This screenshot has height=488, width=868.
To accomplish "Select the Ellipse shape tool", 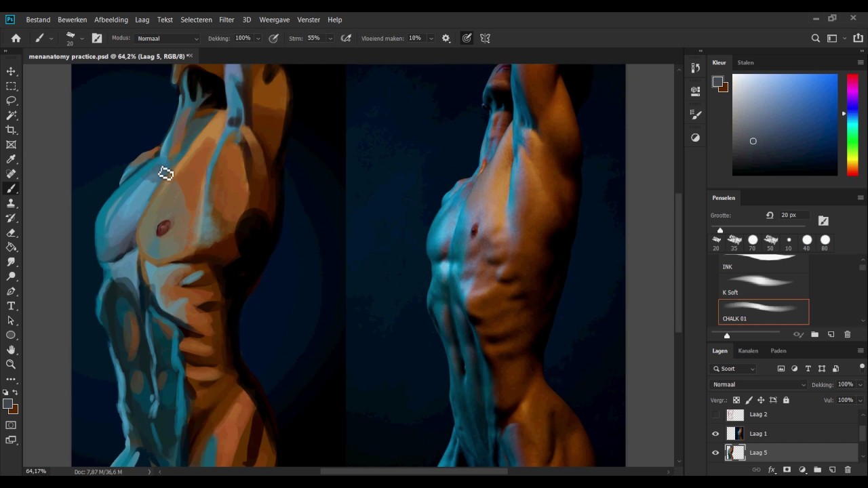I will pyautogui.click(x=11, y=335).
